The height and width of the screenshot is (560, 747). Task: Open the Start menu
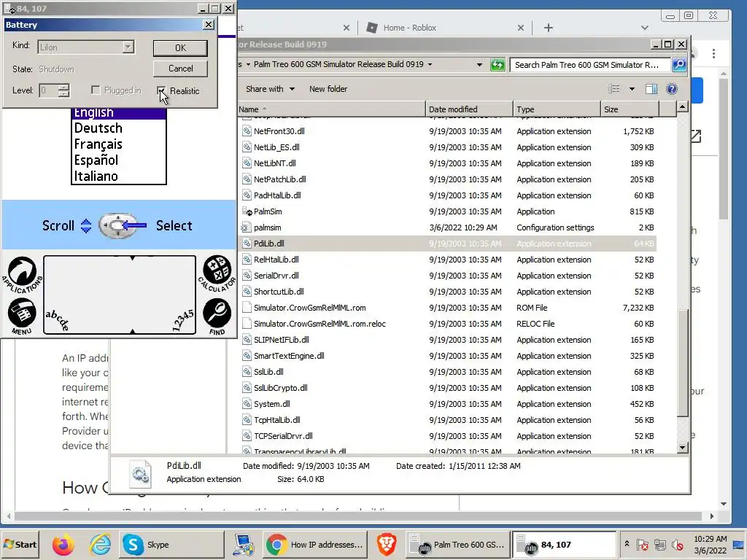[20, 544]
